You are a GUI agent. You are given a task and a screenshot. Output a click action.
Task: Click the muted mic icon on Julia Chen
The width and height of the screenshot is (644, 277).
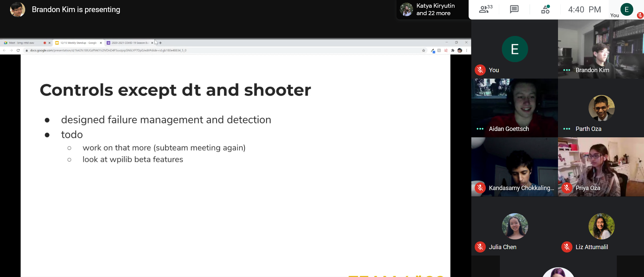coord(480,247)
